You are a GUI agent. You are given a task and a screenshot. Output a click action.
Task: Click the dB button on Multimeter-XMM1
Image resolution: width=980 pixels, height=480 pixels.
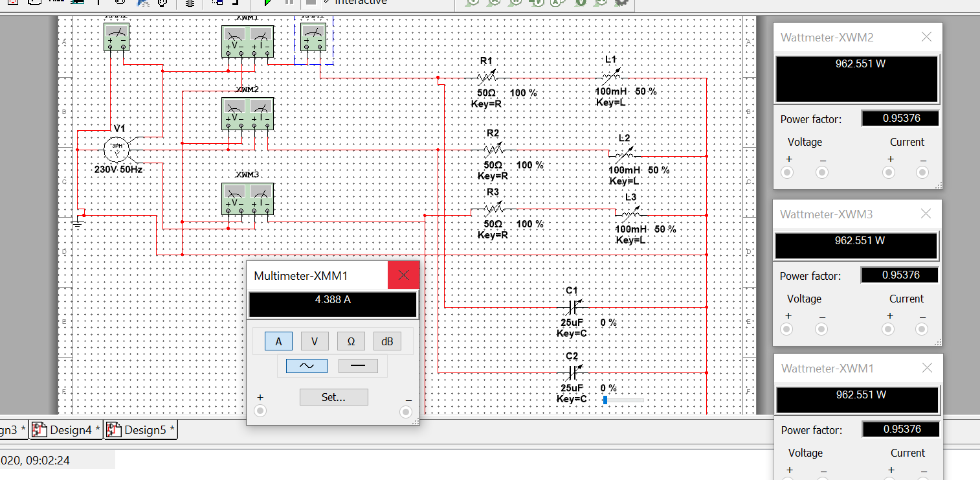[x=387, y=341]
